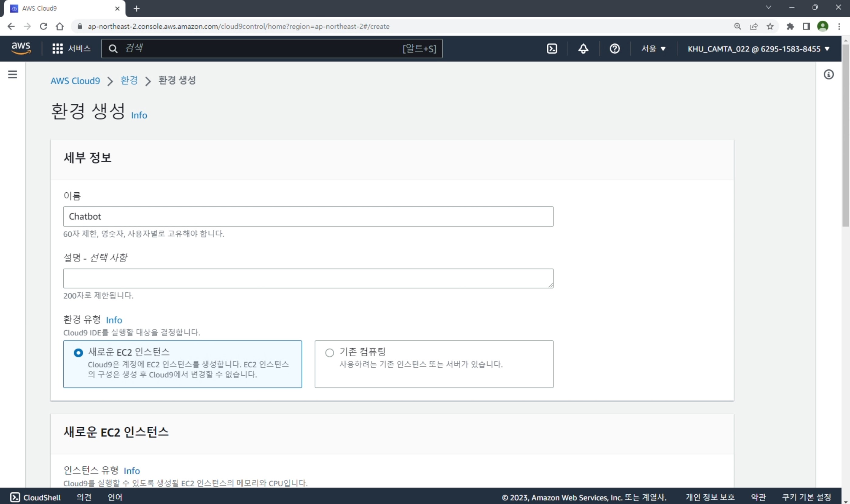Open the info panel circle icon
Image resolution: width=850 pixels, height=504 pixels.
click(x=828, y=74)
